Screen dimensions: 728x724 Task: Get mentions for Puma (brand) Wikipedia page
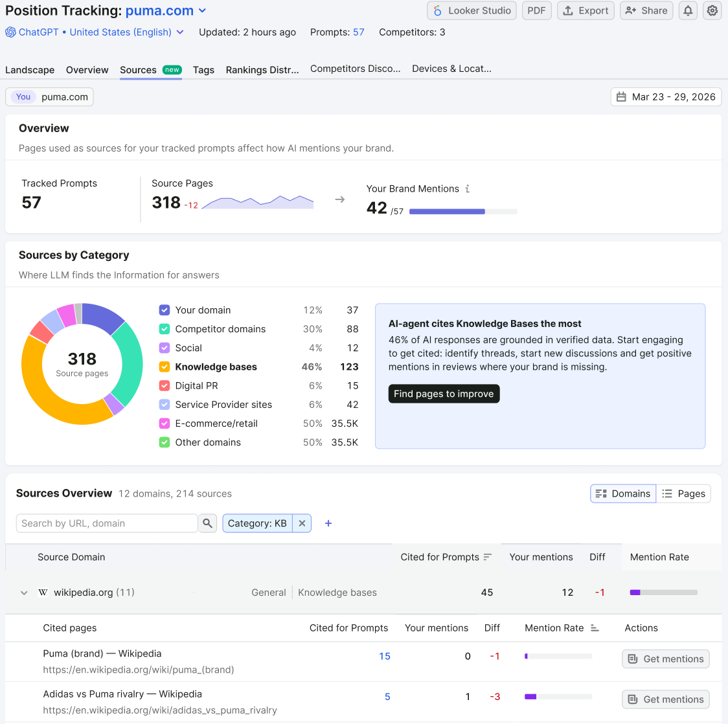(x=665, y=659)
